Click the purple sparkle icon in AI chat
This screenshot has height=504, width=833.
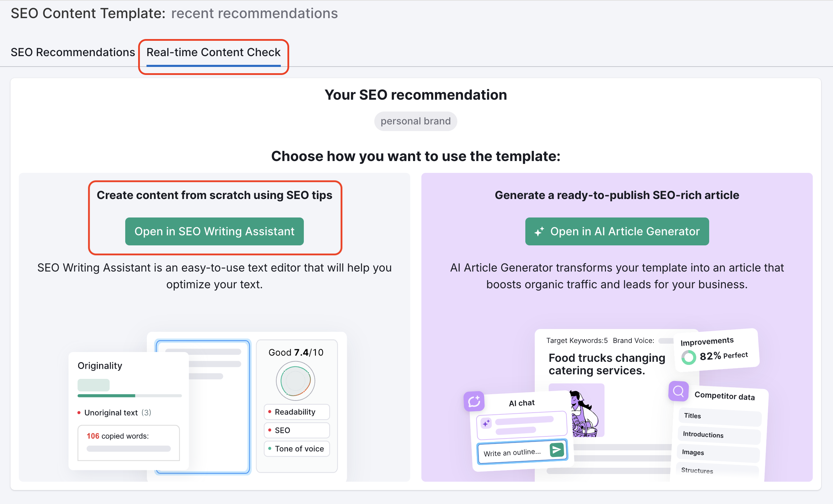pos(486,423)
